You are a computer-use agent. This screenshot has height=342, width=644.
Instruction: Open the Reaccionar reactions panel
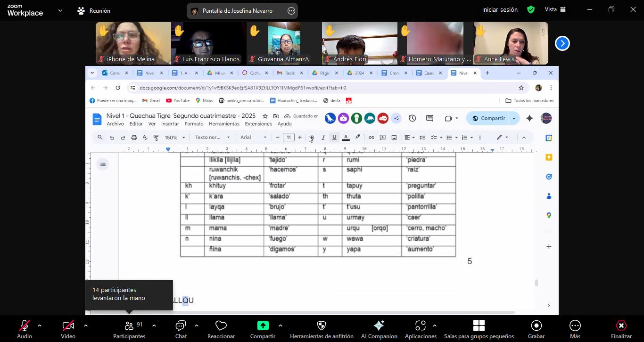tap(221, 326)
